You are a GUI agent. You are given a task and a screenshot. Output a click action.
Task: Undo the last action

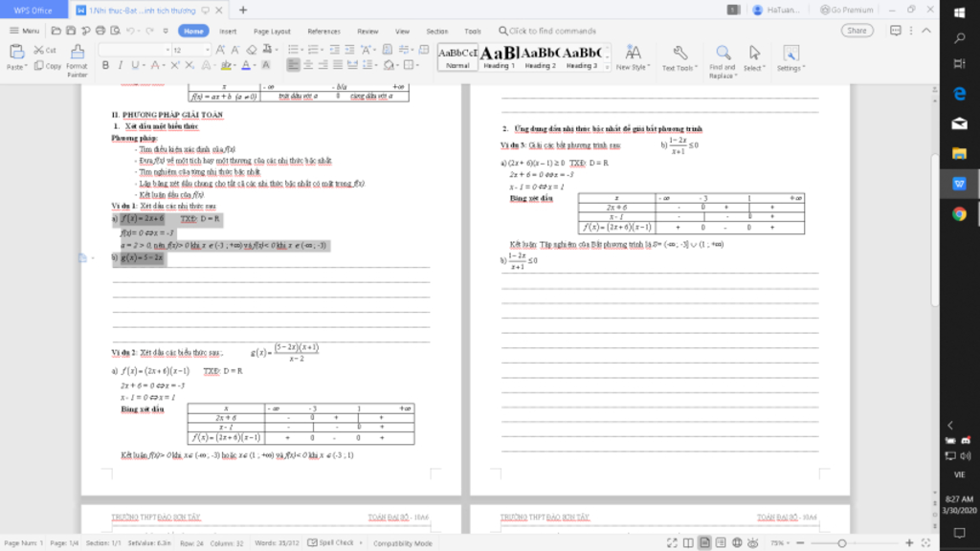130,31
